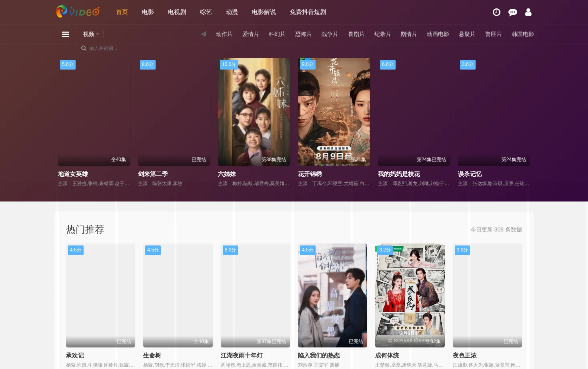Expand the 视频 search type dropdown
The width and height of the screenshot is (588, 369).
tap(91, 34)
